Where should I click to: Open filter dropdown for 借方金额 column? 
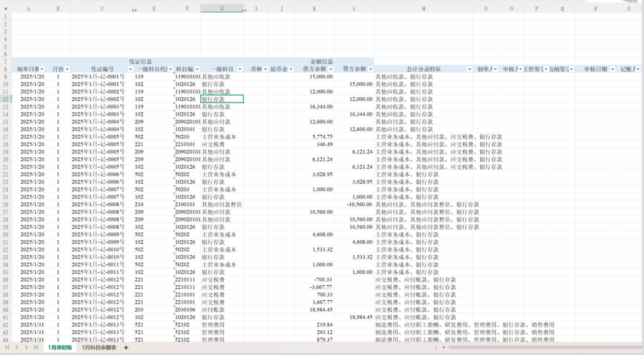331,69
